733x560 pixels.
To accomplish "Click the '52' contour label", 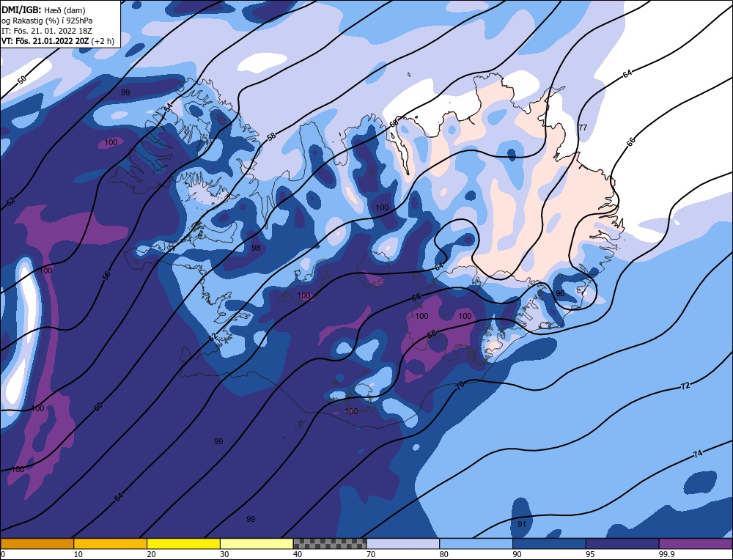I will pos(10,202).
